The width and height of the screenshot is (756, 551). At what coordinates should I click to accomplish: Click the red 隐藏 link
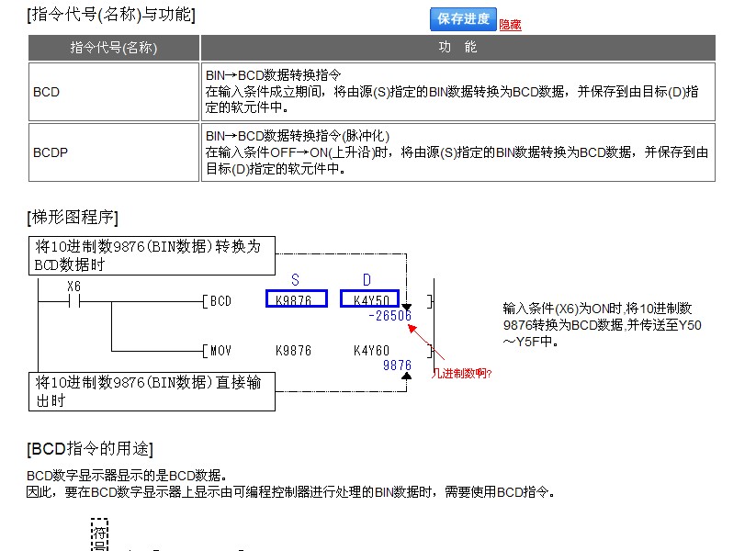pyautogui.click(x=510, y=25)
